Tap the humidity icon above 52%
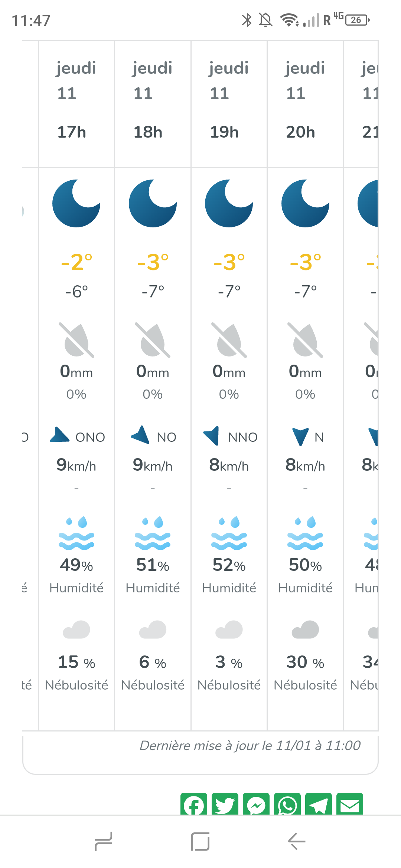Screen dimensions: 401x868 (x=229, y=533)
